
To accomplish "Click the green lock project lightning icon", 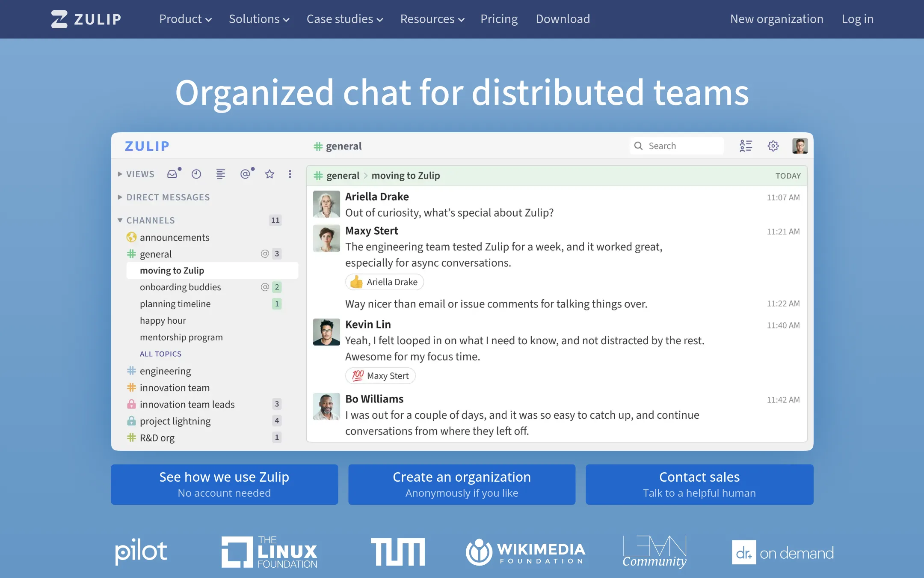I will tap(131, 421).
